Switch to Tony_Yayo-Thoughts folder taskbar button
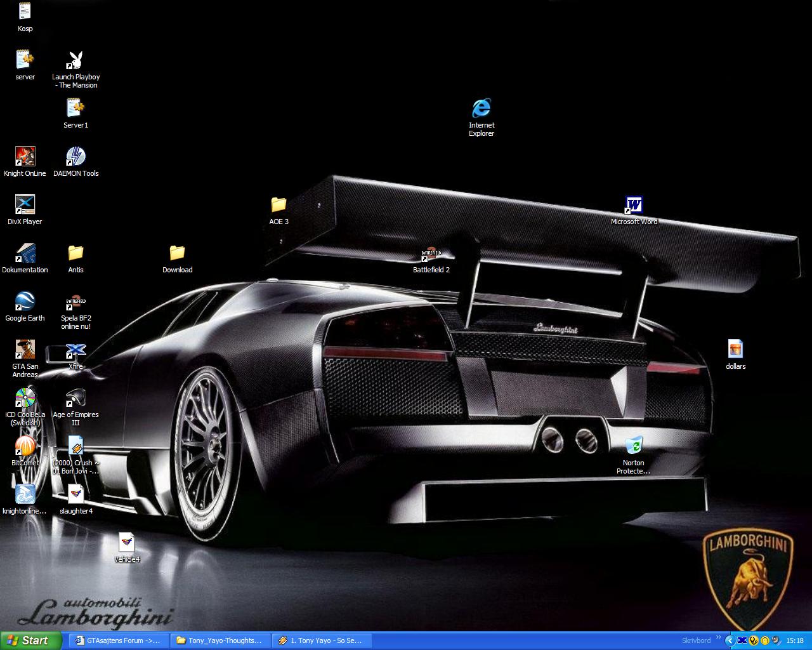 click(220, 640)
